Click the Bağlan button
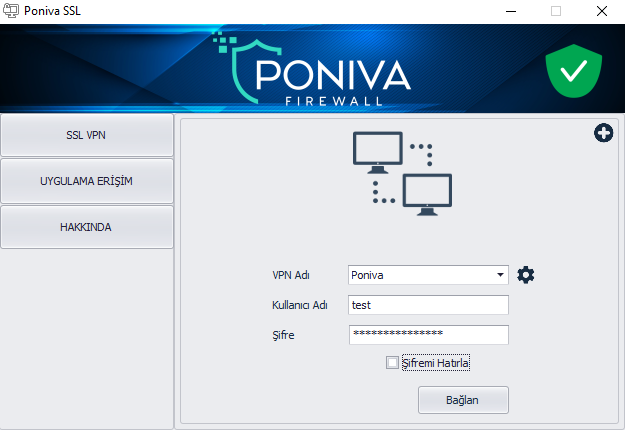Viewport: 625px width, 430px height. coord(463,400)
